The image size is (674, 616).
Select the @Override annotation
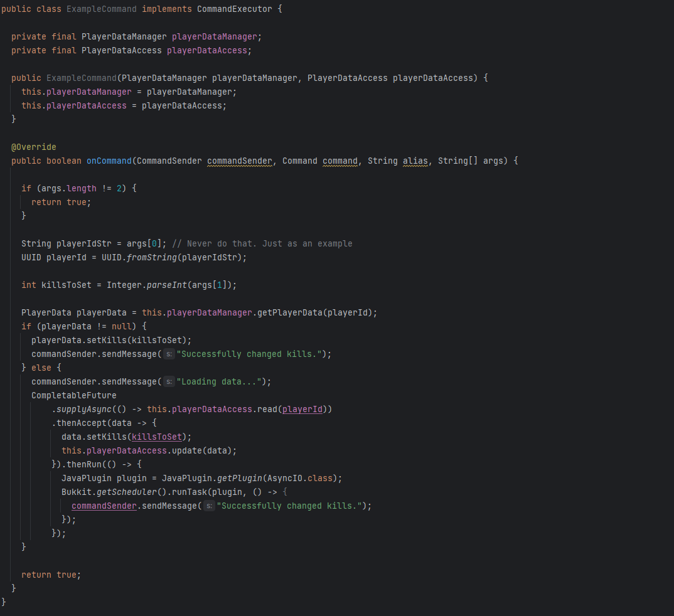tap(33, 147)
